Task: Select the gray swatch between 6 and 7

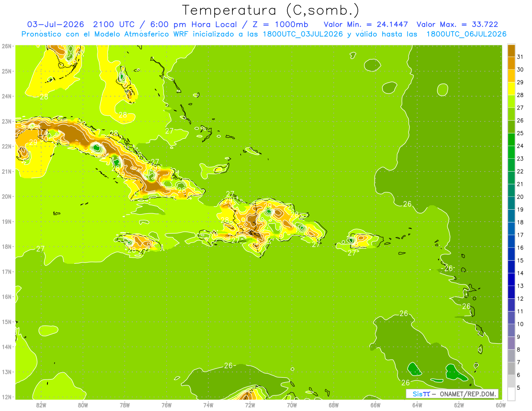Action: 511,368
